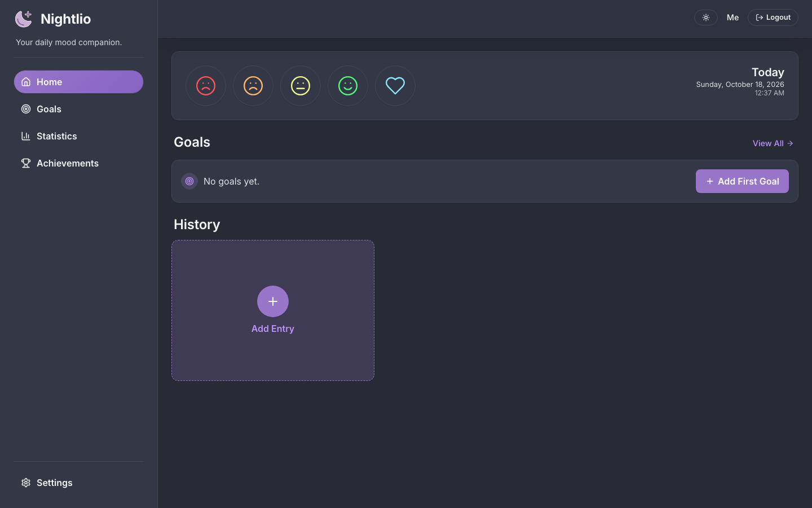Image resolution: width=812 pixels, height=508 pixels.
Task: Navigate to Achievements page
Action: coord(78,163)
